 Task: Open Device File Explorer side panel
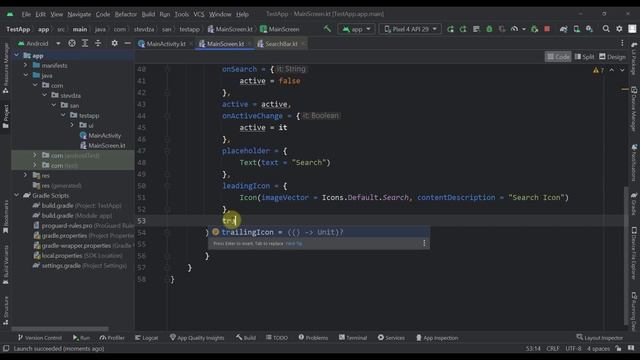(x=634, y=253)
